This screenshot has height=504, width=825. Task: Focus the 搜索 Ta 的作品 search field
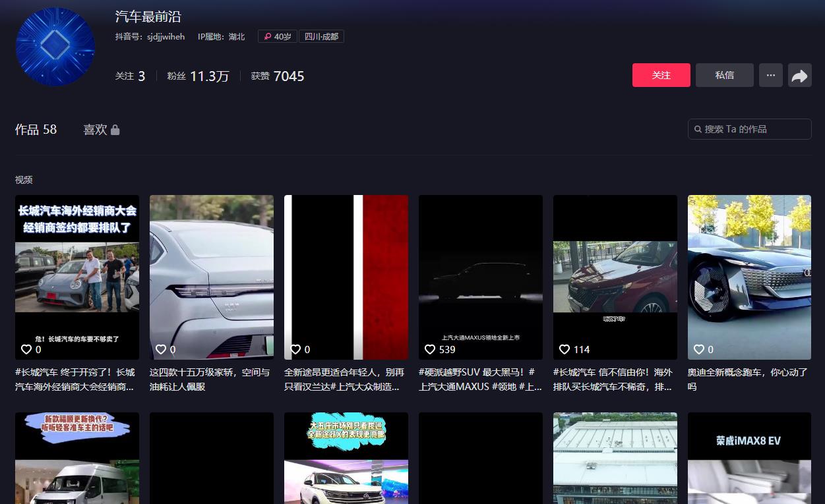749,129
